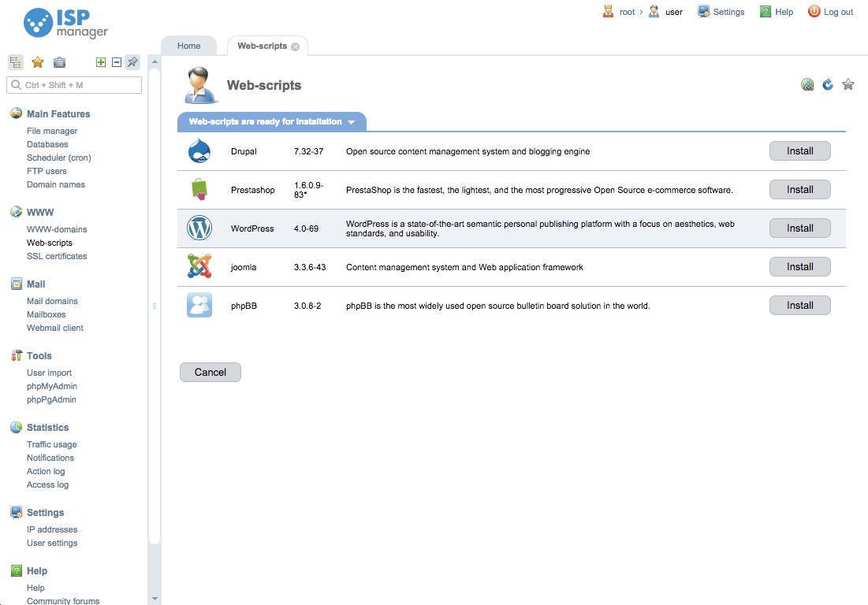Install WordPress
Viewport: 868px width, 605px height.
[x=799, y=228]
